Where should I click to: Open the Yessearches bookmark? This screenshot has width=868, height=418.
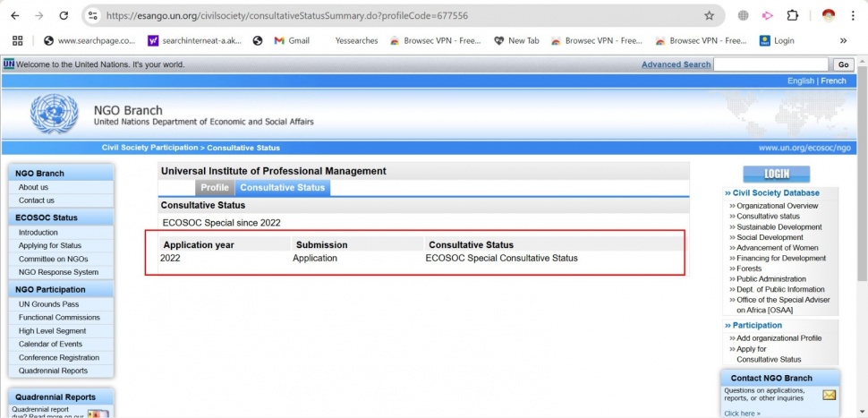(356, 40)
